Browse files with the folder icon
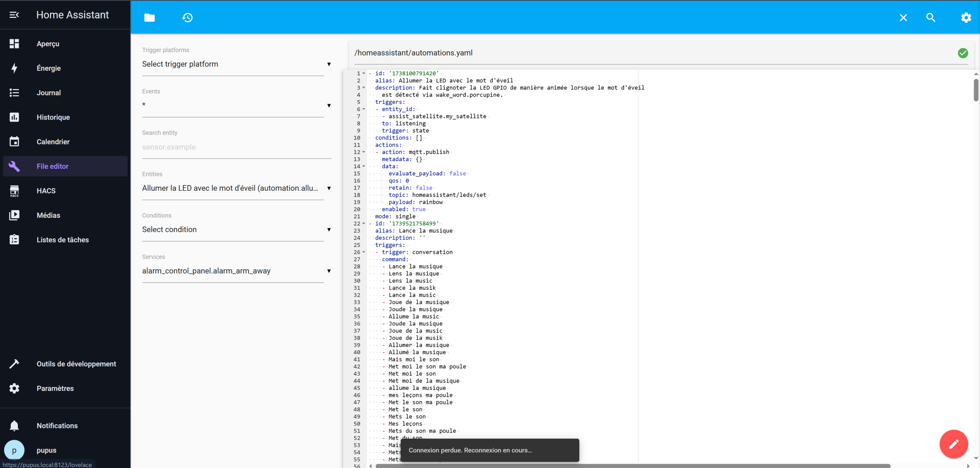This screenshot has width=980, height=468. click(x=149, y=17)
